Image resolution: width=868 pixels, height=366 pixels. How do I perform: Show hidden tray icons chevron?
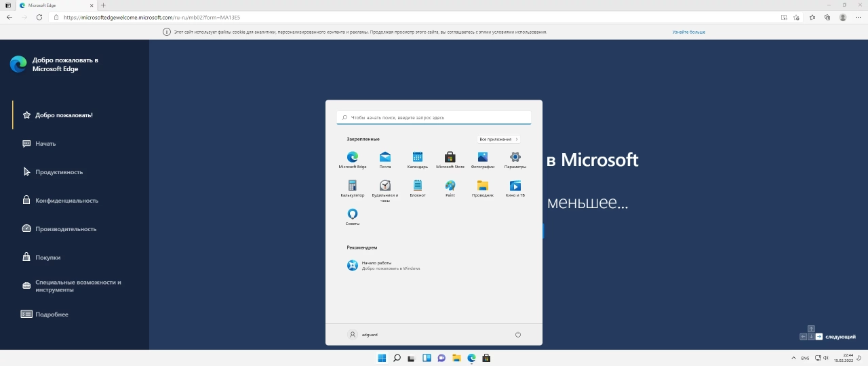(794, 358)
